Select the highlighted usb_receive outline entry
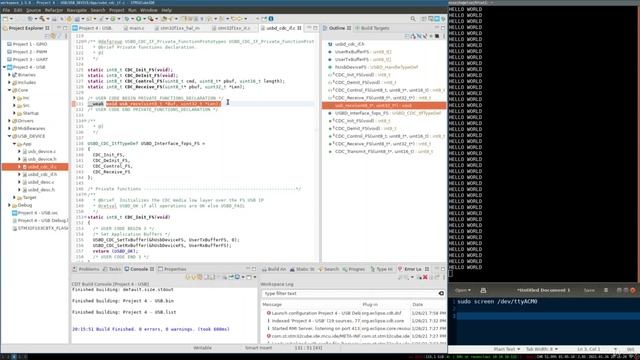640x360 pixels. tap(384, 106)
